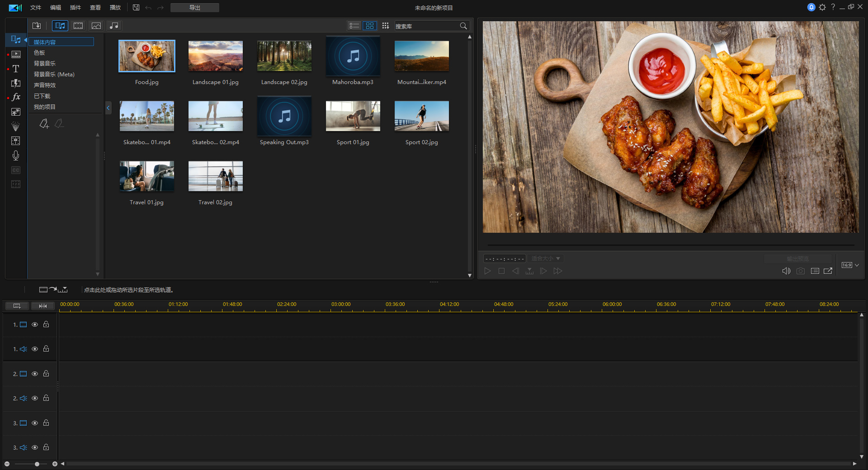Open the fx Effects Room
This screenshot has height=470, width=868.
16,97
